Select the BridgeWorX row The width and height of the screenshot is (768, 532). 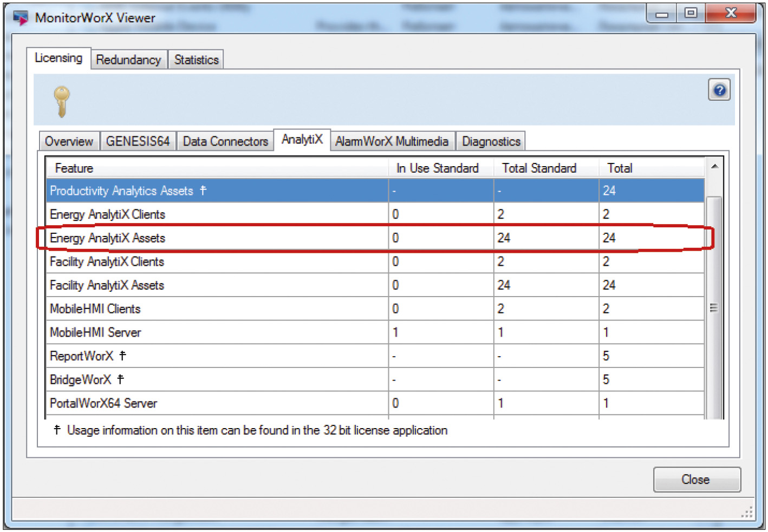click(375, 380)
